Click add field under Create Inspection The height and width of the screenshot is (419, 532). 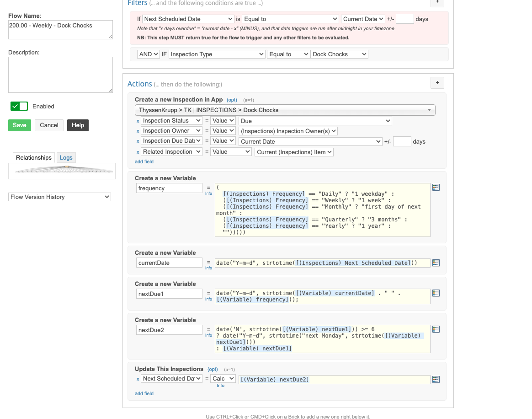(144, 161)
